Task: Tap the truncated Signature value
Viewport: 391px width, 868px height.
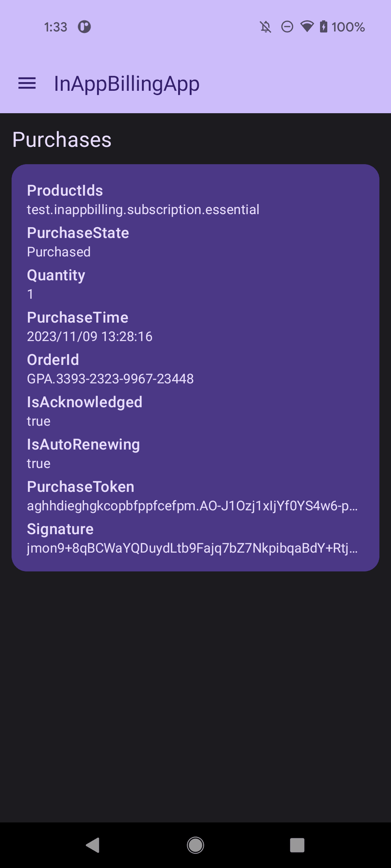Action: (x=192, y=548)
